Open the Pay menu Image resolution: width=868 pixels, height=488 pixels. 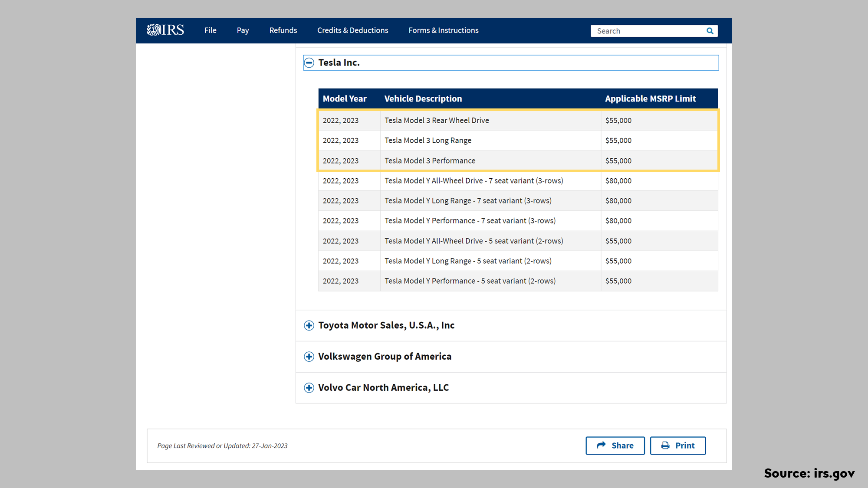(243, 30)
